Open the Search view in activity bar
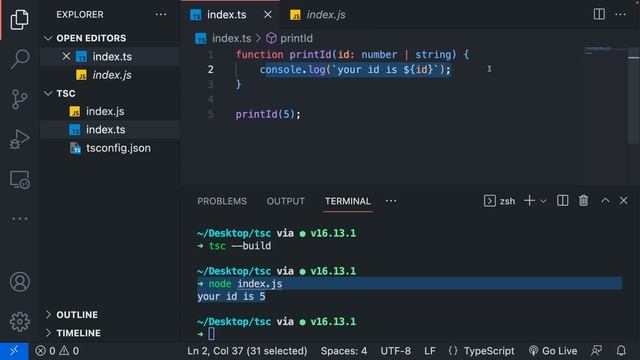Image resolution: width=640 pixels, height=360 pixels. coord(19,59)
